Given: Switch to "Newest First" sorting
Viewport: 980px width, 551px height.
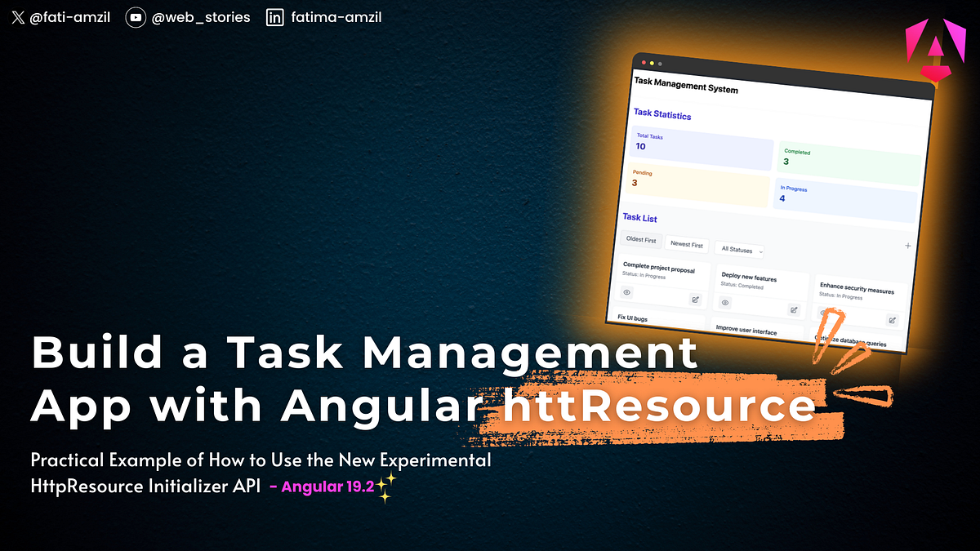Looking at the screenshot, I should pos(686,246).
